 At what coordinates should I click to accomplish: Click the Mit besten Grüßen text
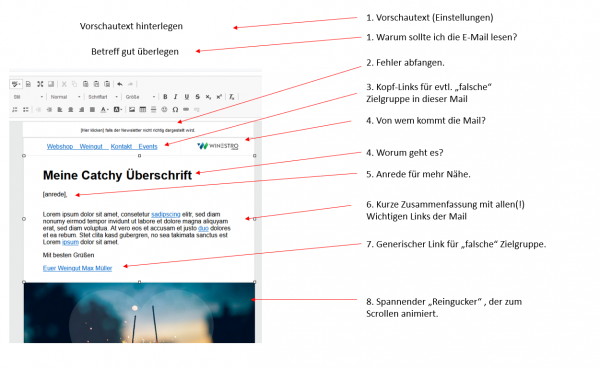click(68, 255)
